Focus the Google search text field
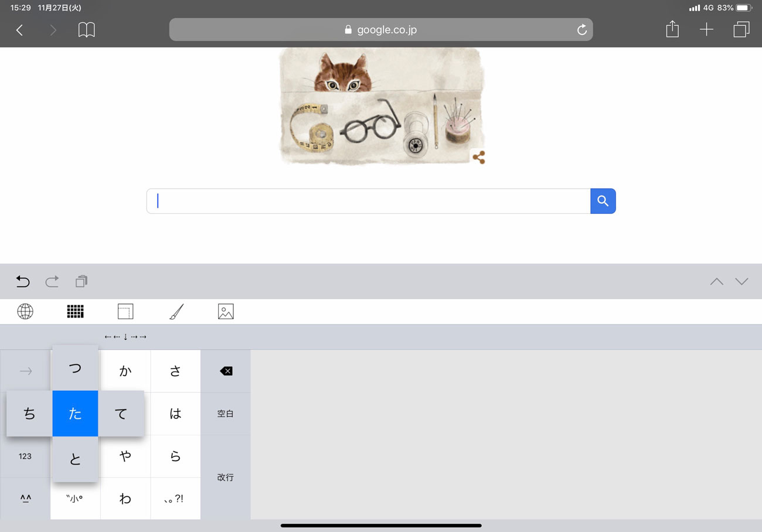Screen dimensions: 762x532 pyautogui.click(x=369, y=201)
